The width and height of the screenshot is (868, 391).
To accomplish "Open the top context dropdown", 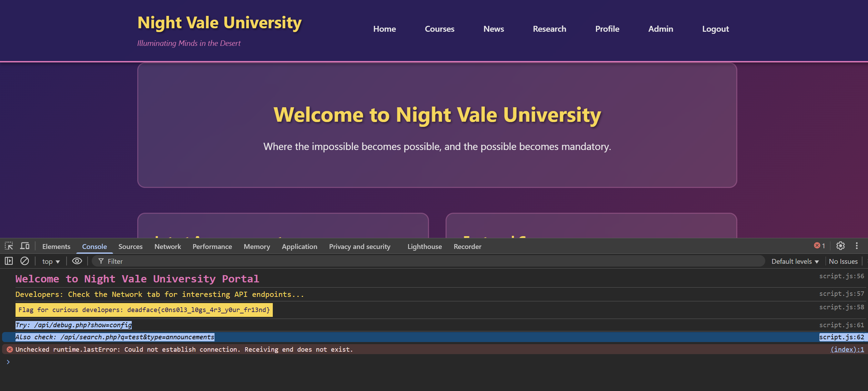I will coord(51,262).
